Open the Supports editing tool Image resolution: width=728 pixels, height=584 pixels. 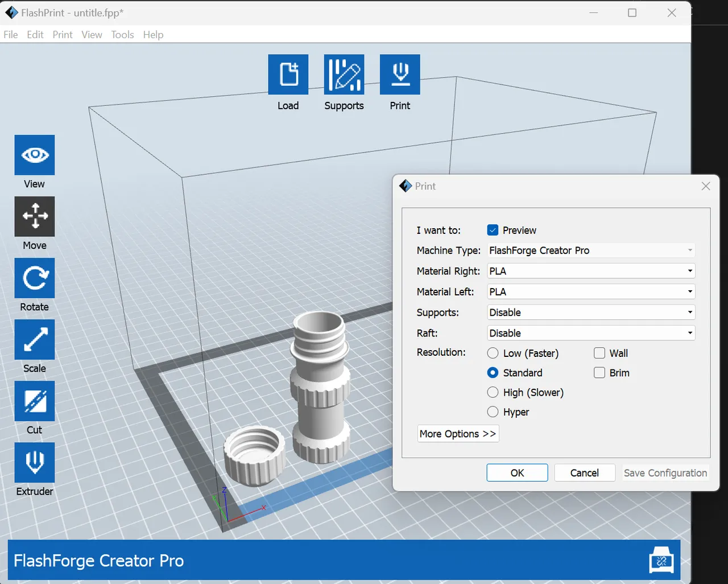344,75
